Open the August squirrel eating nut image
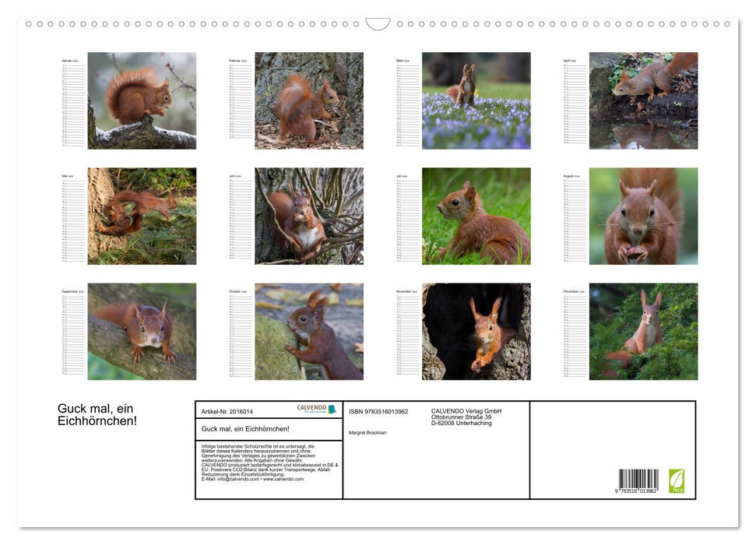The width and height of the screenshot is (756, 545). click(643, 216)
